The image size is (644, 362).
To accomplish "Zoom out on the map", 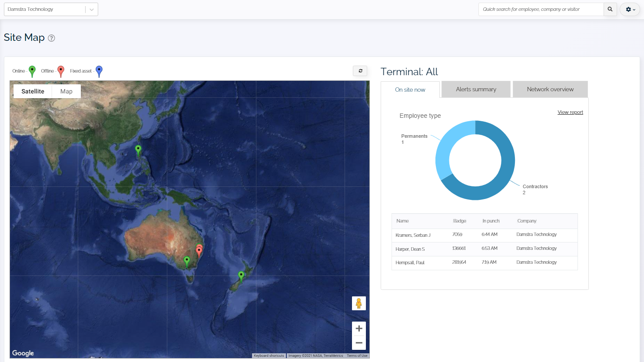I will [x=359, y=343].
